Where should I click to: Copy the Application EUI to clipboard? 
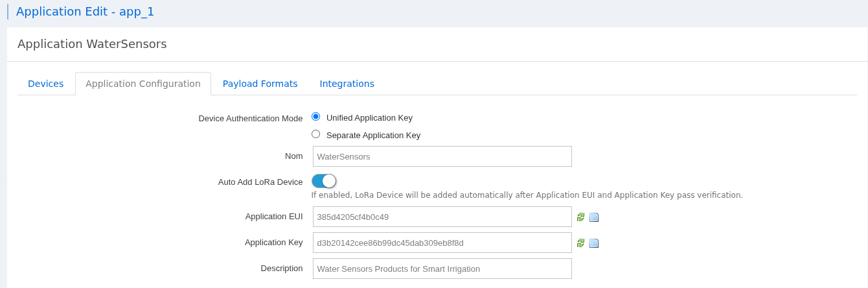[x=594, y=217]
